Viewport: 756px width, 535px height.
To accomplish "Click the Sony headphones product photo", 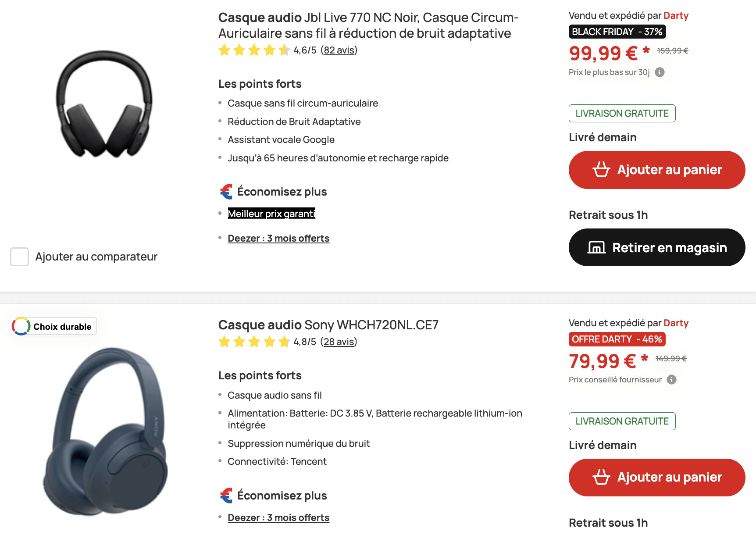I will tap(105, 439).
